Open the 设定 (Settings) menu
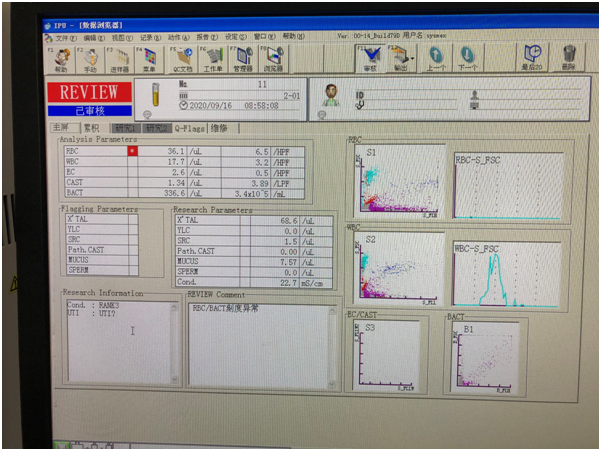The image size is (600, 449). click(234, 36)
